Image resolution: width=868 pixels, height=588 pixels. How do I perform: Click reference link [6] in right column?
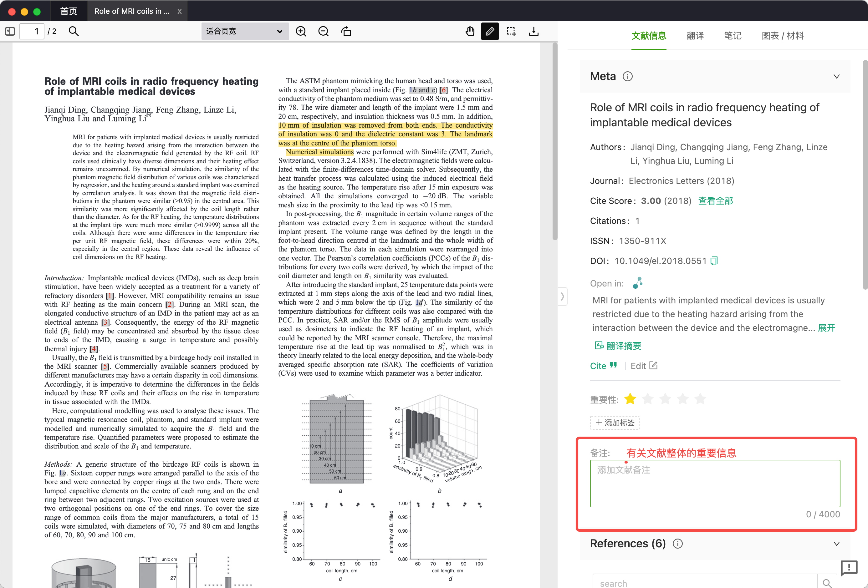click(443, 90)
